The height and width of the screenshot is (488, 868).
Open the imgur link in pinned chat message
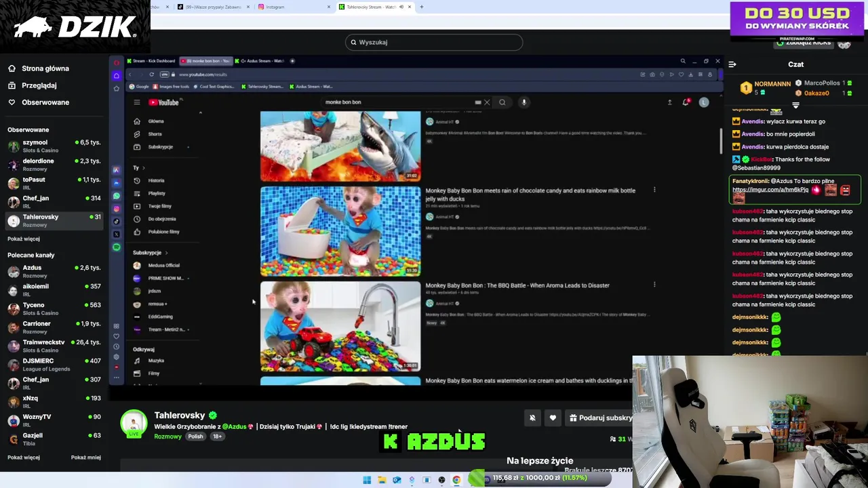pyautogui.click(x=770, y=190)
